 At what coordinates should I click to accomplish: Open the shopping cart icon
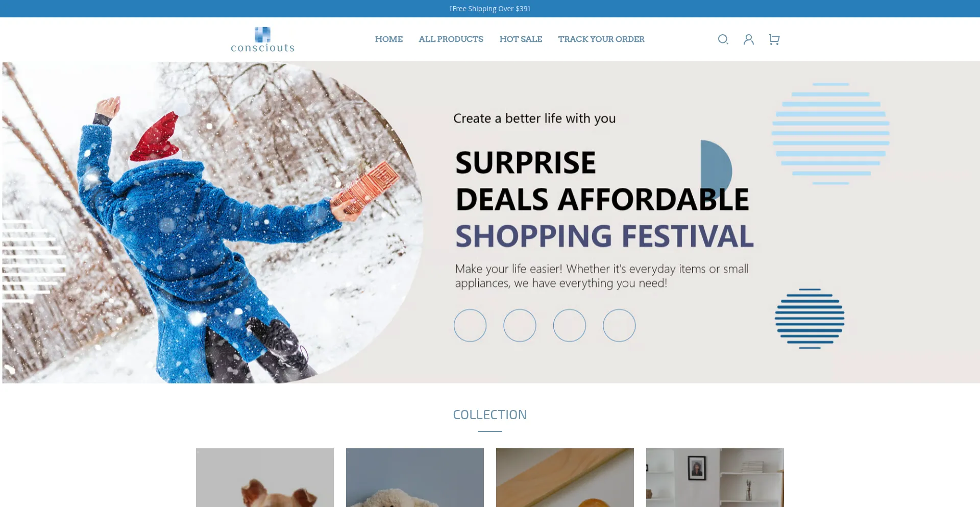click(x=774, y=39)
